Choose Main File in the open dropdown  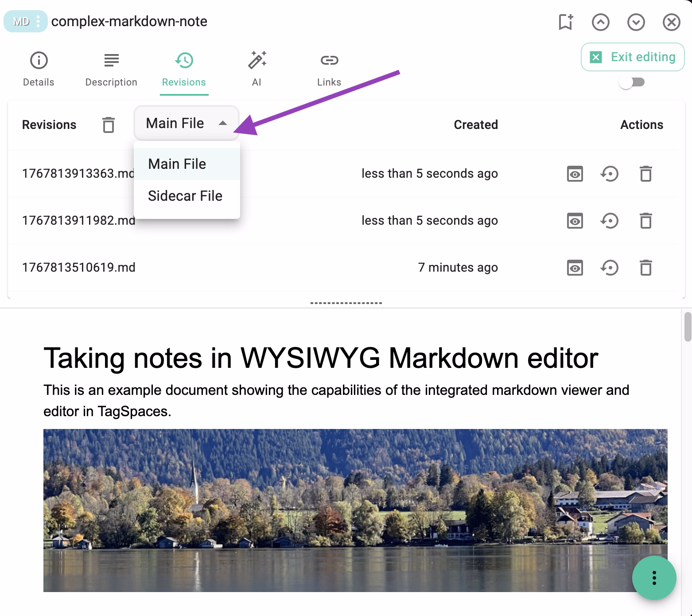tap(177, 164)
